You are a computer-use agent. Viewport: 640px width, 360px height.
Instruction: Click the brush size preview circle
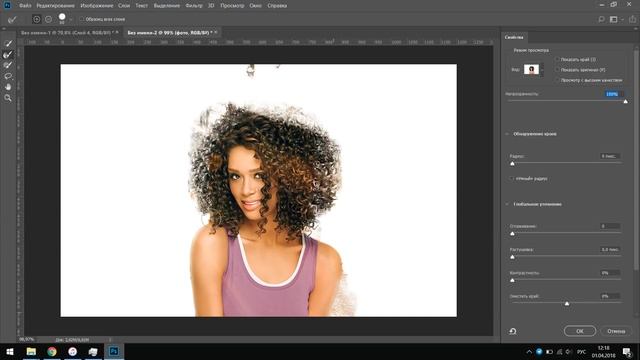[62, 17]
